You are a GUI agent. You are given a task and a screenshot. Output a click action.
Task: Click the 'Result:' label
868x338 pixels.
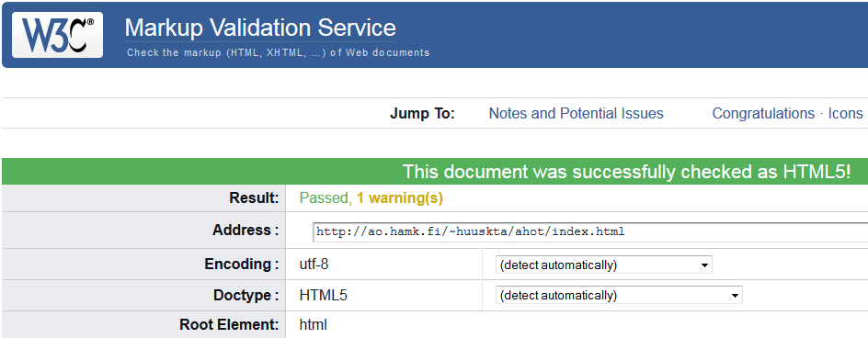click(254, 198)
